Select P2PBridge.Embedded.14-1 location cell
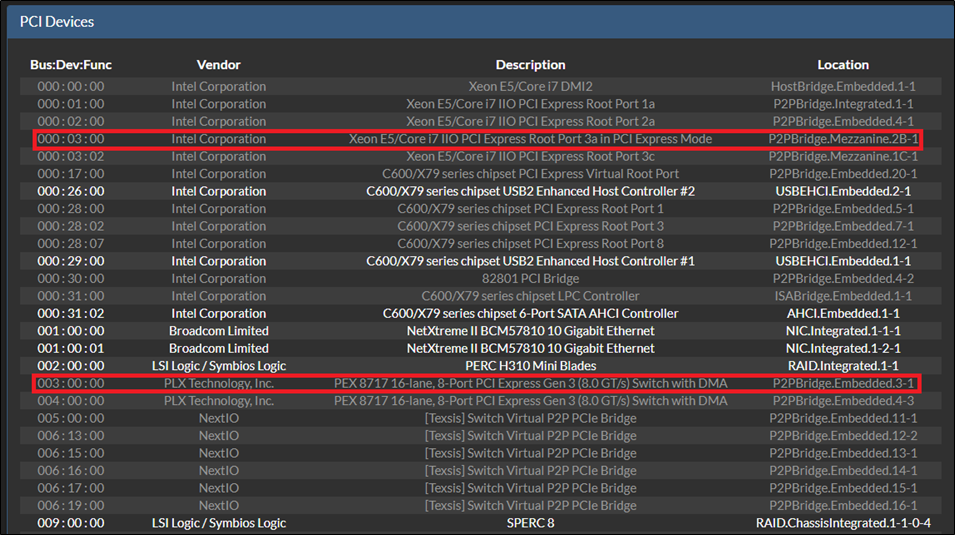The height and width of the screenshot is (535, 955). tap(843, 471)
